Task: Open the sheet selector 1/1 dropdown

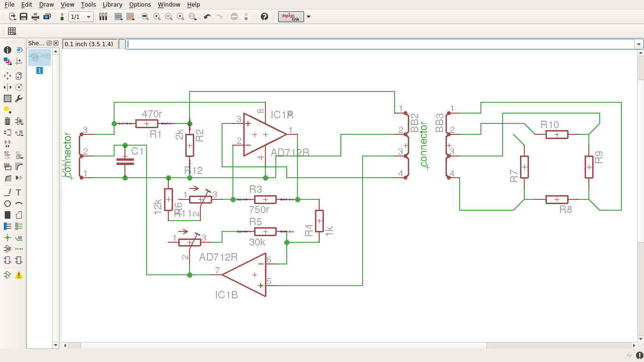Action: (x=81, y=17)
